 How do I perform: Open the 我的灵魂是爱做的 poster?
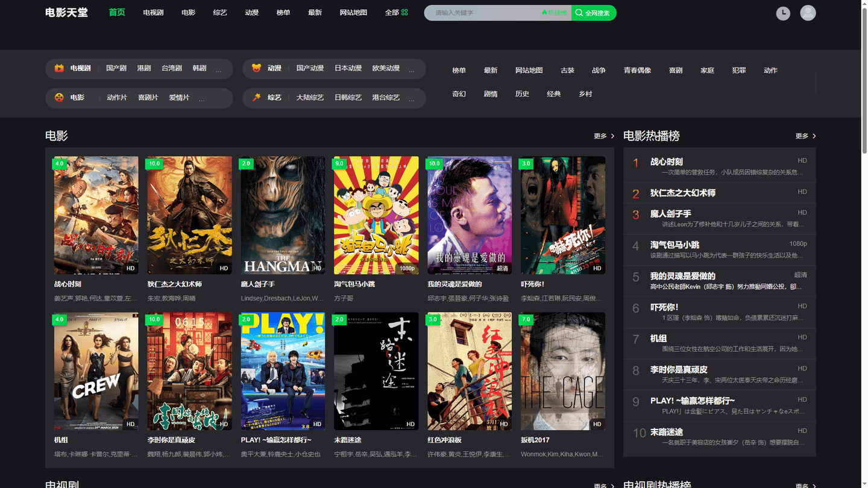[470, 216]
